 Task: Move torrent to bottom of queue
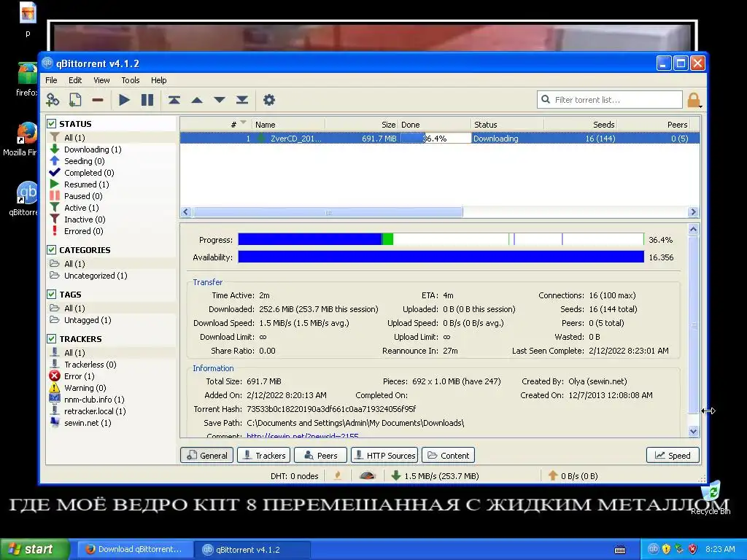pos(242,100)
